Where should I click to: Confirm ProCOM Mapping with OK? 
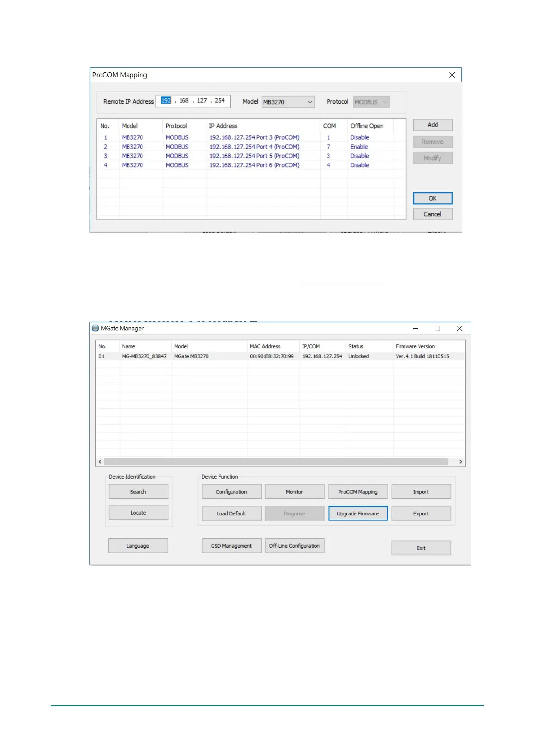(x=433, y=198)
